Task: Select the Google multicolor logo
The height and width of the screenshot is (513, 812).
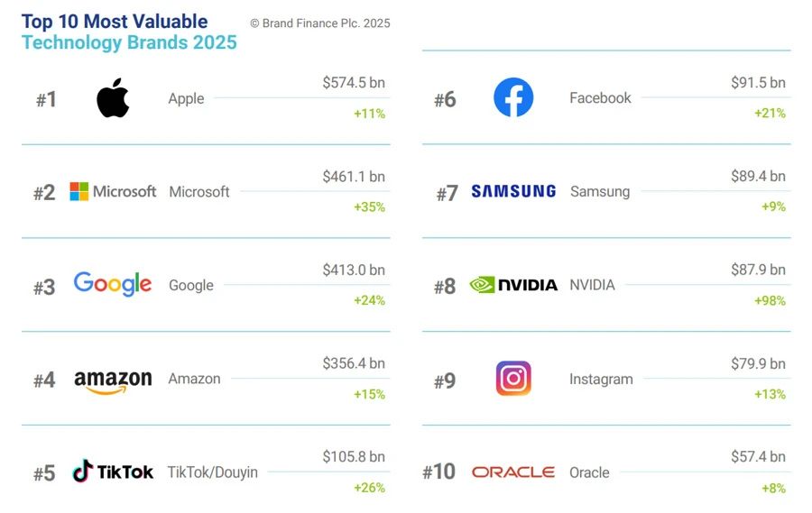Action: click(113, 284)
